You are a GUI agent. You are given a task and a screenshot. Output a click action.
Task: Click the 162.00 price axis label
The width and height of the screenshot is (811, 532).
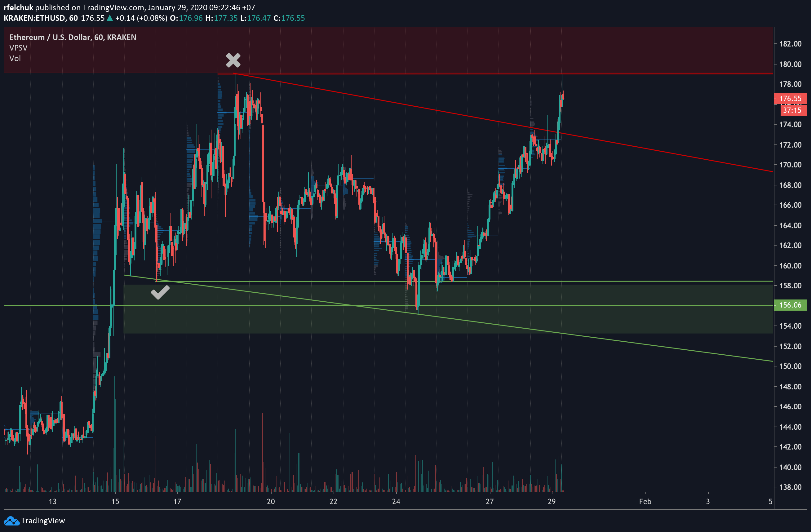click(x=791, y=245)
